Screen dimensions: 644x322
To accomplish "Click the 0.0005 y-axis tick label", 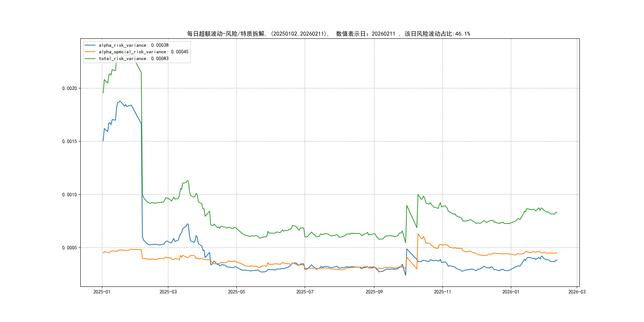I will (70, 248).
